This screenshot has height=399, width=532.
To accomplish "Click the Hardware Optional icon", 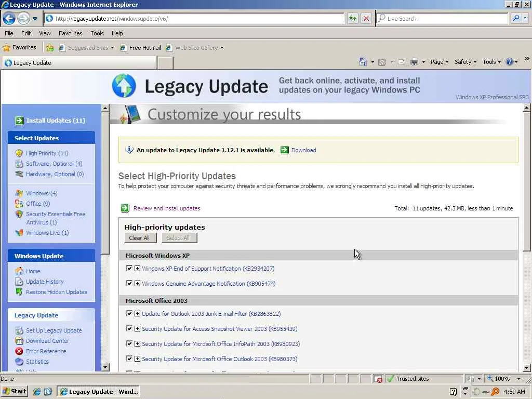I will tap(19, 174).
